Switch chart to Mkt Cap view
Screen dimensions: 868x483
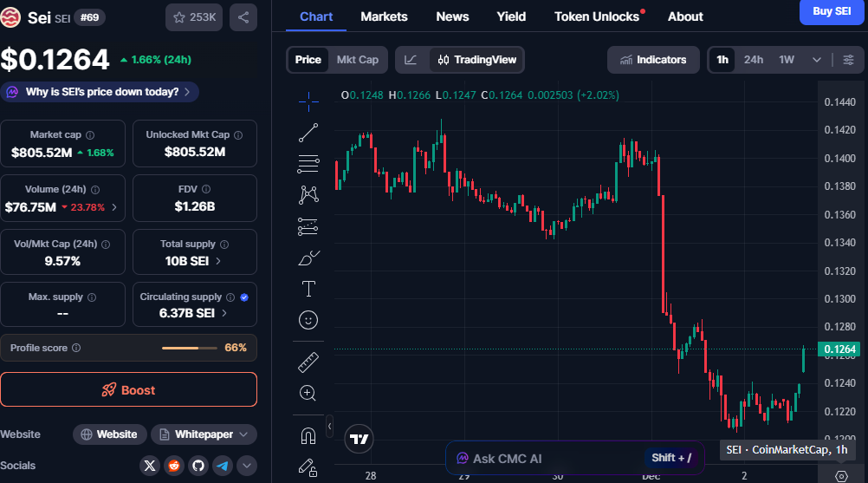coord(357,60)
